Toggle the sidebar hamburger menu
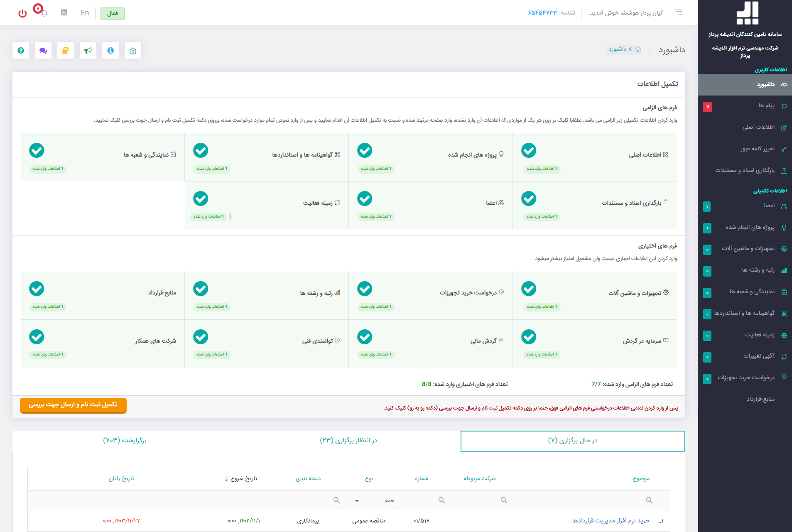The width and height of the screenshot is (792, 532). pyautogui.click(x=679, y=12)
